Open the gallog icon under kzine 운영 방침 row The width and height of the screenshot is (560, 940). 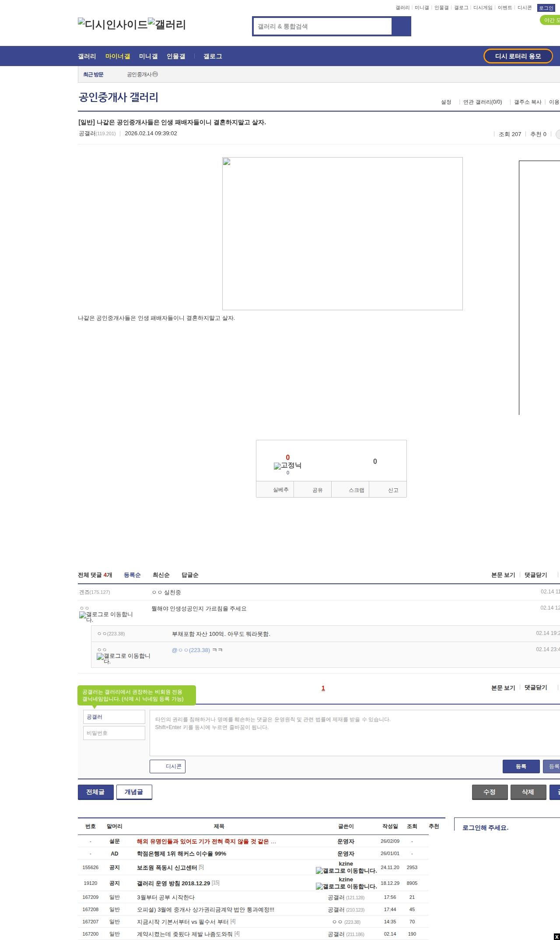[x=346, y=887]
